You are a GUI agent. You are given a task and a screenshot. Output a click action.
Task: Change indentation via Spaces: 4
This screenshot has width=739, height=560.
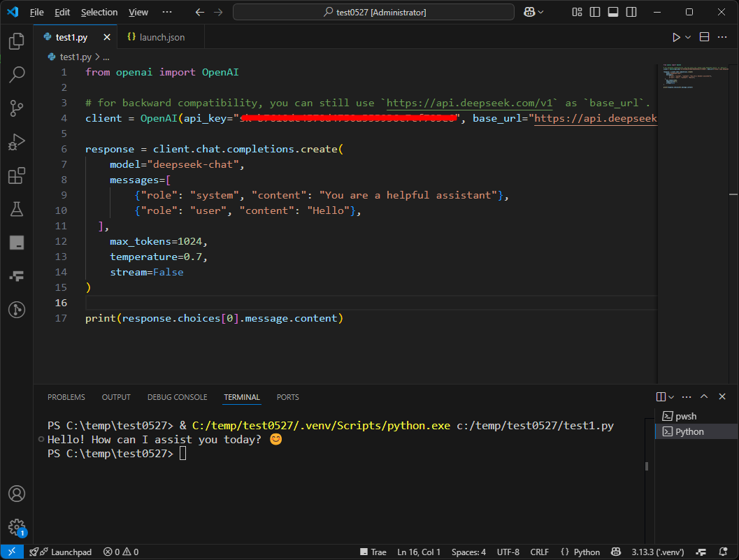point(468,552)
